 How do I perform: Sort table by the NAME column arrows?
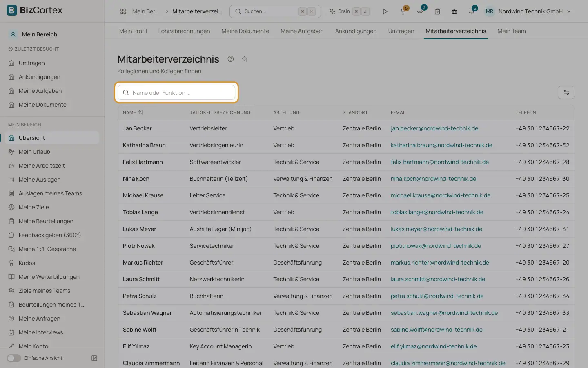141,112
